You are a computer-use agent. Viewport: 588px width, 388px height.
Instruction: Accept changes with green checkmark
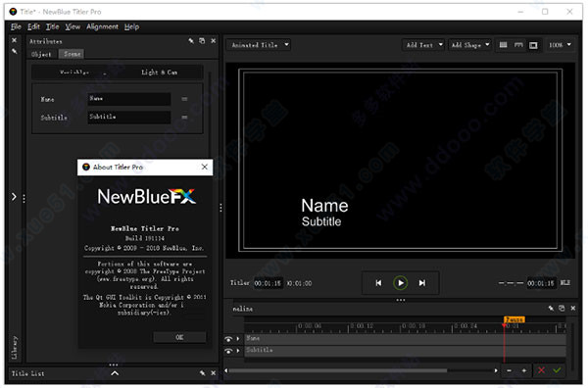pyautogui.click(x=558, y=370)
